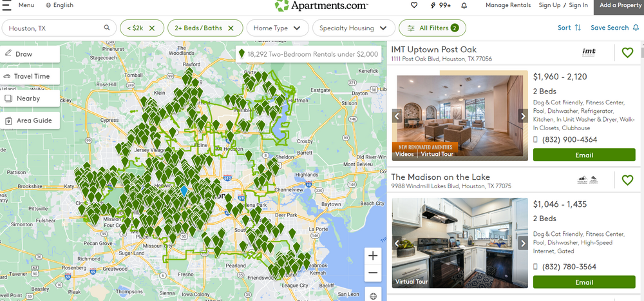Image resolution: width=644 pixels, height=301 pixels.
Task: Show previous photo for The Madison on the Lake
Action: coord(397,243)
